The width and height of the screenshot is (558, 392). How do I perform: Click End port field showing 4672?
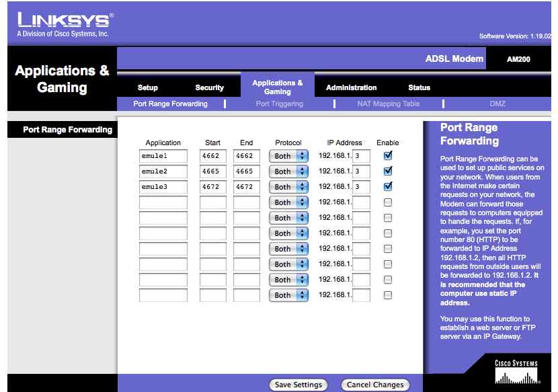[247, 187]
